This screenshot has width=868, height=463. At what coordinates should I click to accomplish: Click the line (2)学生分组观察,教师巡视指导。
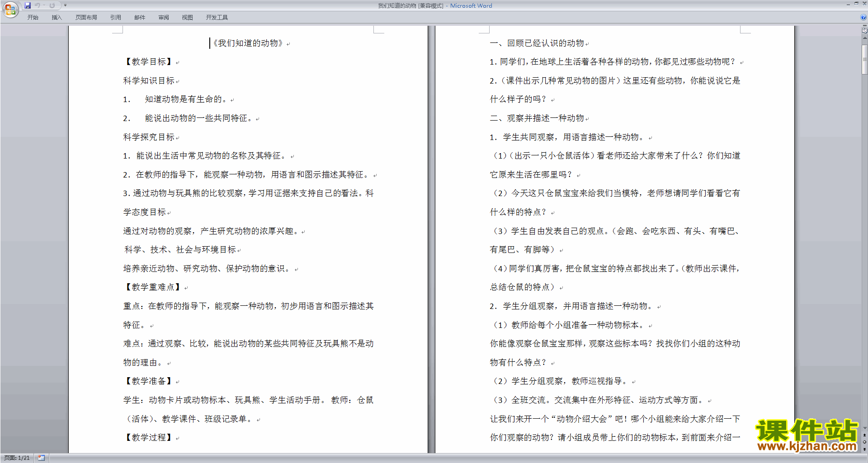(560, 381)
